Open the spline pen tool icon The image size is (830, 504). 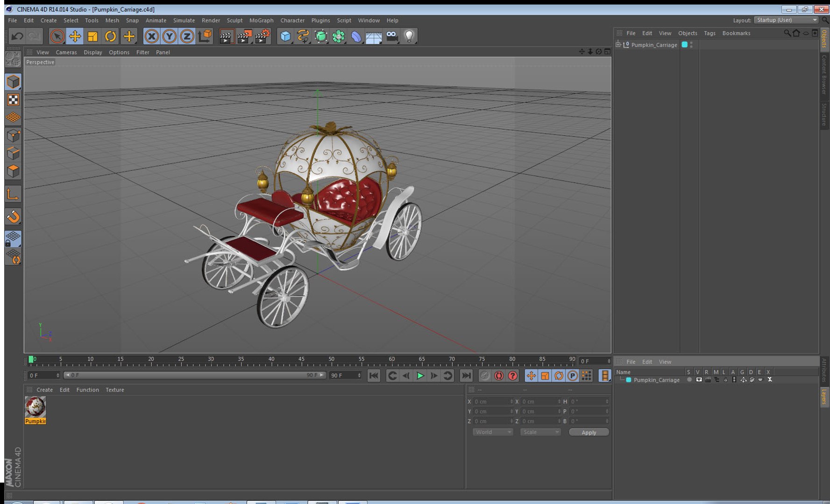click(x=303, y=36)
